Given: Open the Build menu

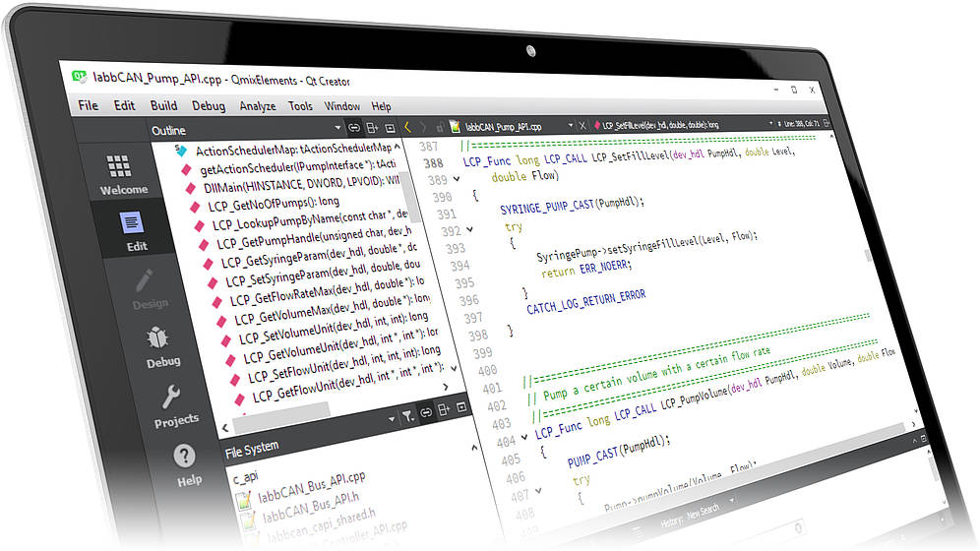Looking at the screenshot, I should tap(163, 105).
